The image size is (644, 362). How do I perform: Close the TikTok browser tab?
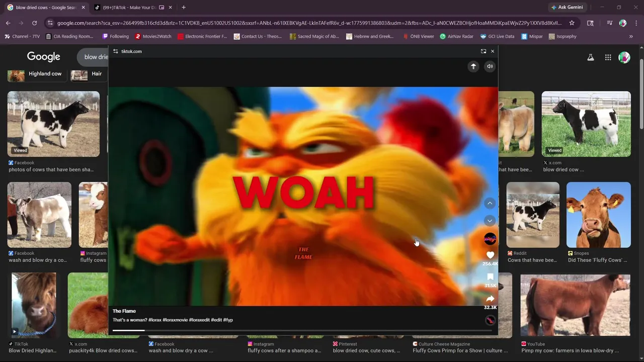[171, 8]
